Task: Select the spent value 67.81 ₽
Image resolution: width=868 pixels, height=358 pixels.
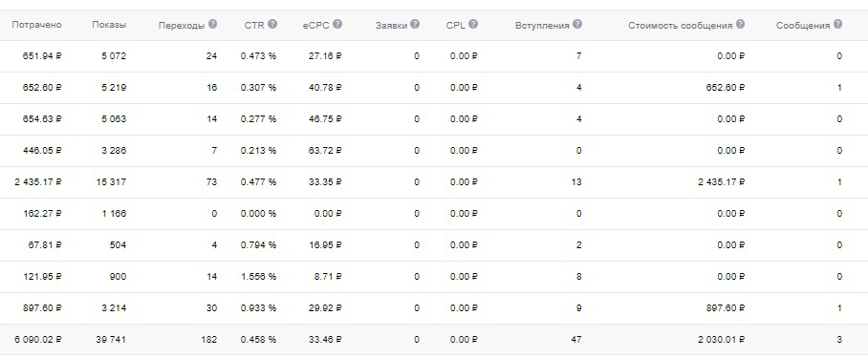Action: point(45,244)
